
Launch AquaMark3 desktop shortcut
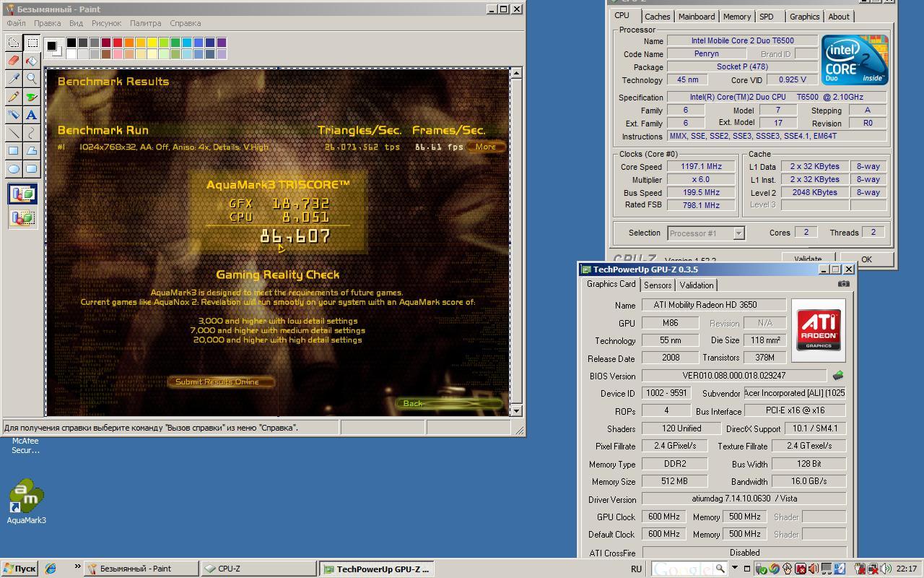pos(27,501)
